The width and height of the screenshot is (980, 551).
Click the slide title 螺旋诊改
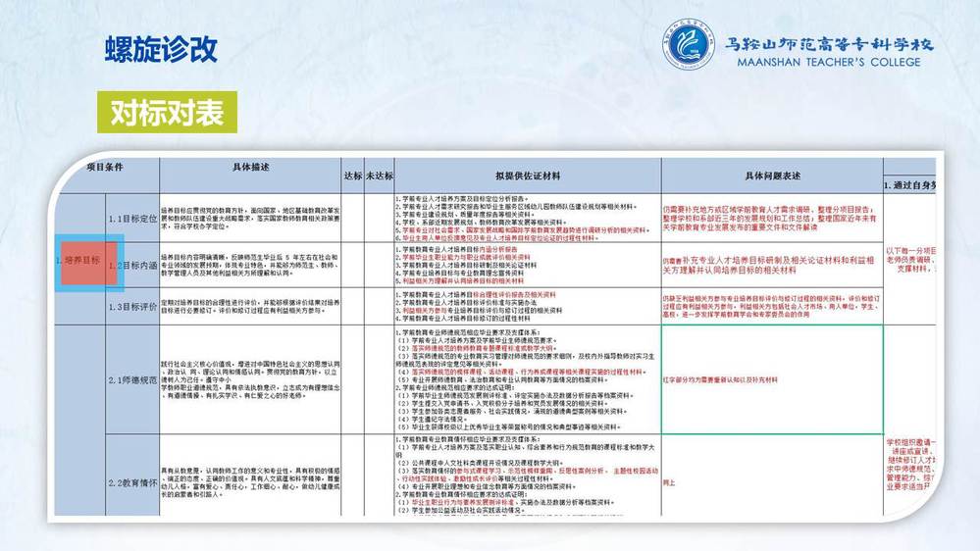point(161,49)
